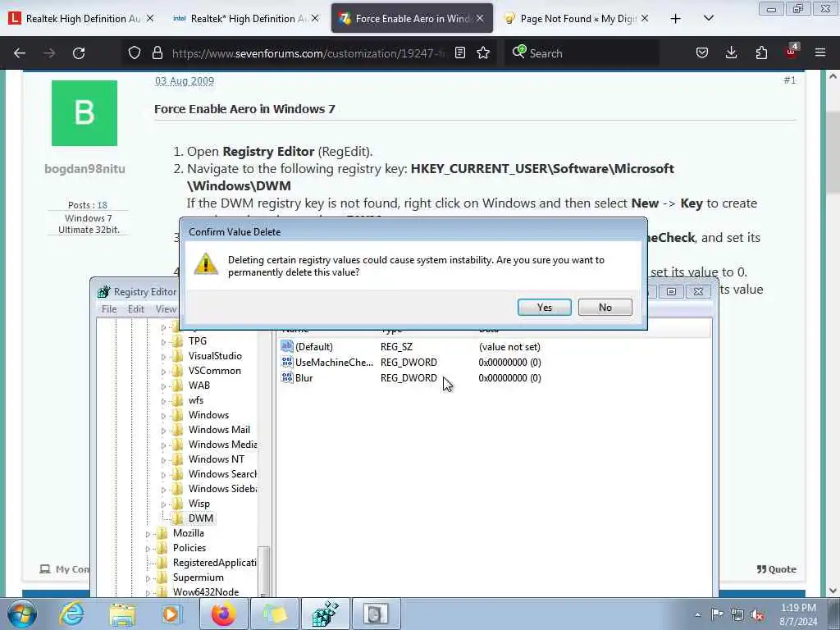
Task: Click the Blur value data 0x00000000
Action: click(509, 377)
